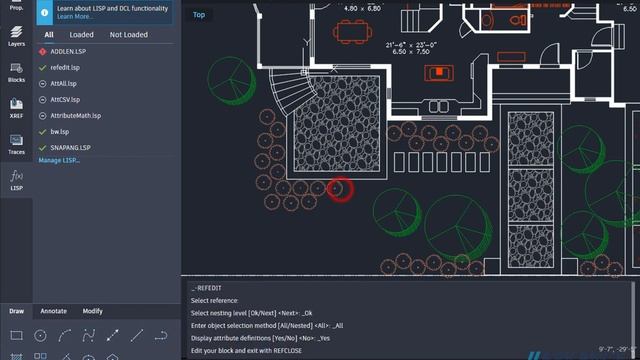Image resolution: width=640 pixels, height=360 pixels.
Task: Select AttributeMath.lsp in the list
Action: 76,116
